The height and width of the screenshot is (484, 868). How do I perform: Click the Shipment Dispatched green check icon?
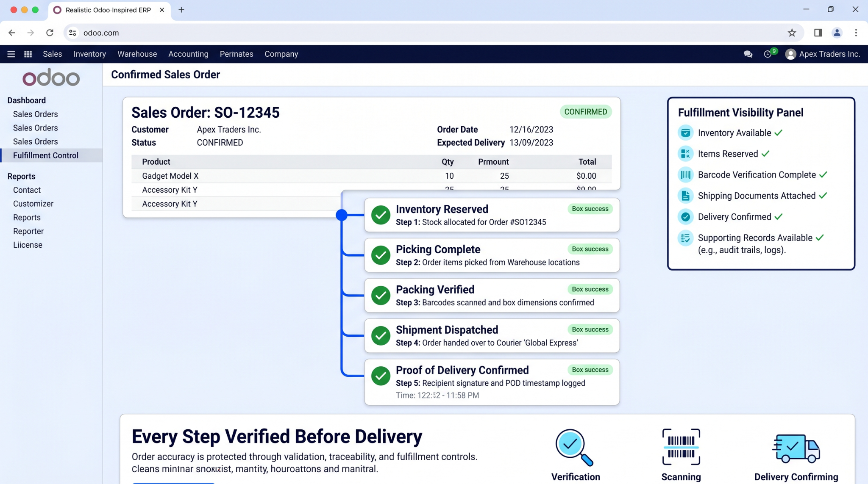381,336
